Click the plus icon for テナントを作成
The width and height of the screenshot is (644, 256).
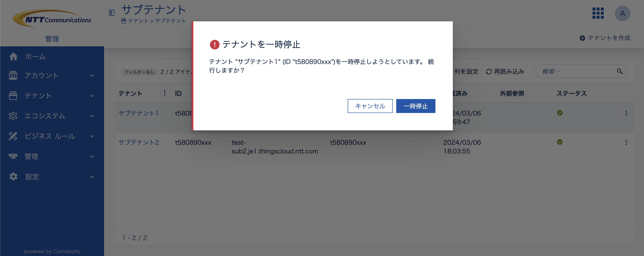[x=582, y=38]
